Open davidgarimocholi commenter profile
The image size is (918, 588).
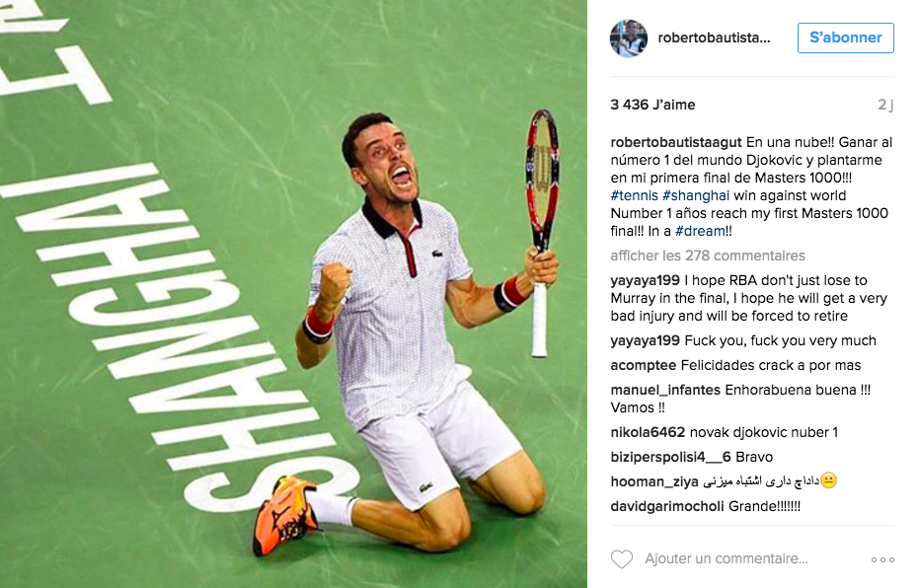point(667,506)
